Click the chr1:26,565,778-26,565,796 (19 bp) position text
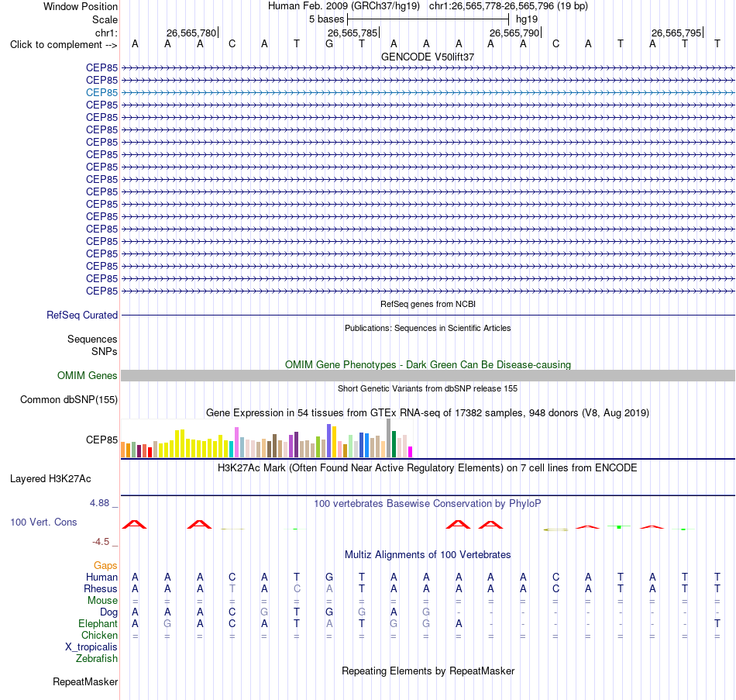The image size is (736, 700). pyautogui.click(x=508, y=6)
